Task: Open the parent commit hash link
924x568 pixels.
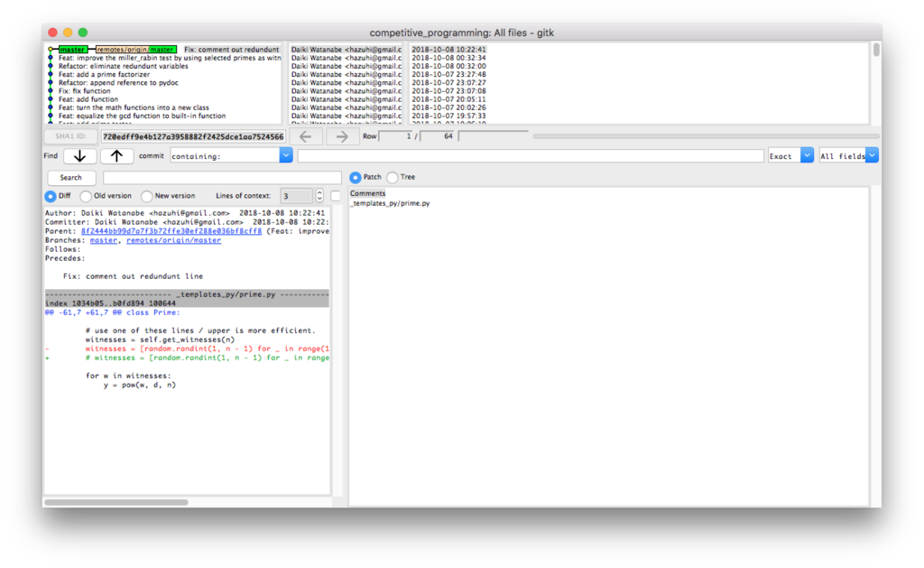Action: click(x=171, y=231)
